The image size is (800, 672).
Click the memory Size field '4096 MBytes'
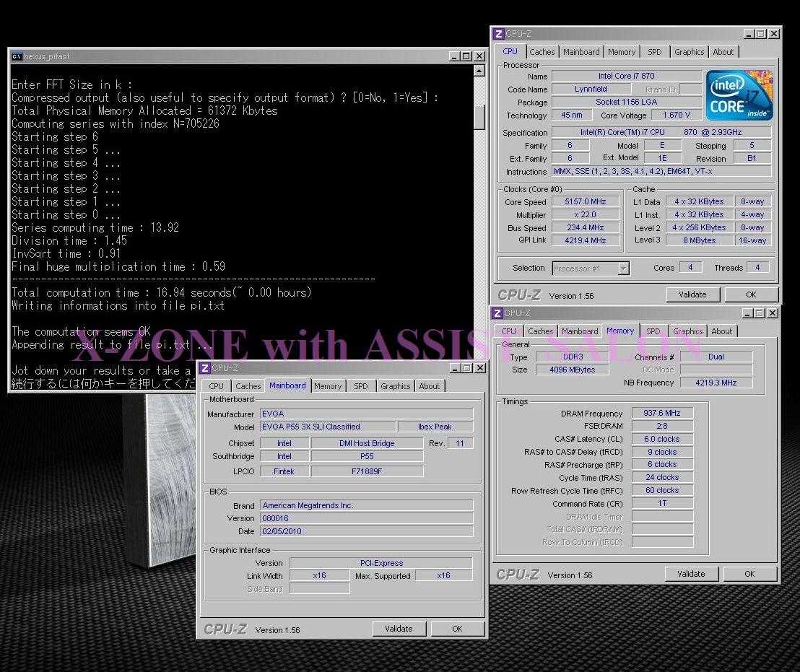(x=573, y=370)
